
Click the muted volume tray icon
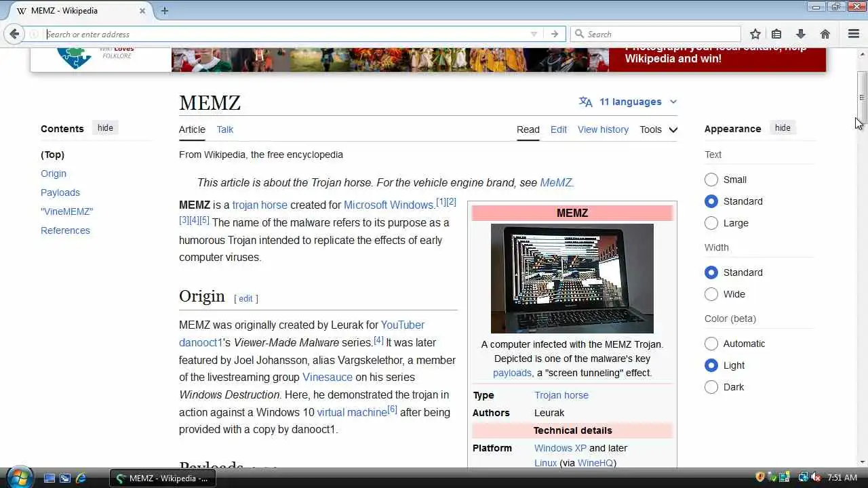(816, 477)
